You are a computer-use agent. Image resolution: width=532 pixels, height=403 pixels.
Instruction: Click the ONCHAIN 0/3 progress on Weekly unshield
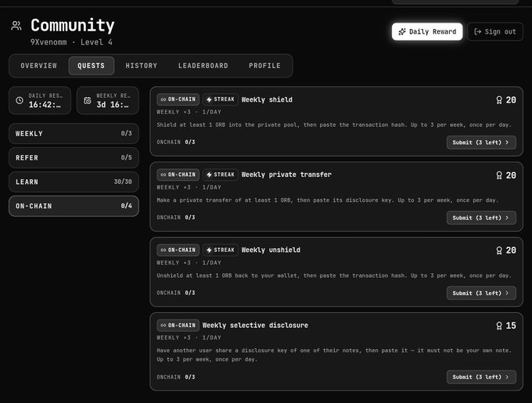coord(176,293)
